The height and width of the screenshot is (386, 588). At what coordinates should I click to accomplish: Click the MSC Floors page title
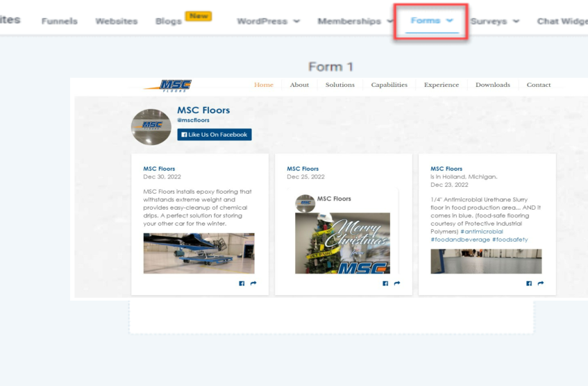click(x=203, y=110)
